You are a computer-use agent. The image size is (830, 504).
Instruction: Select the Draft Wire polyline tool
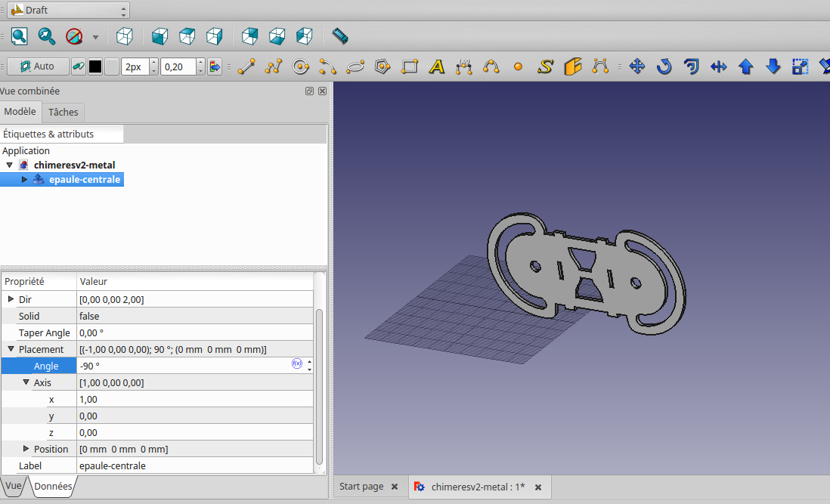[274, 66]
